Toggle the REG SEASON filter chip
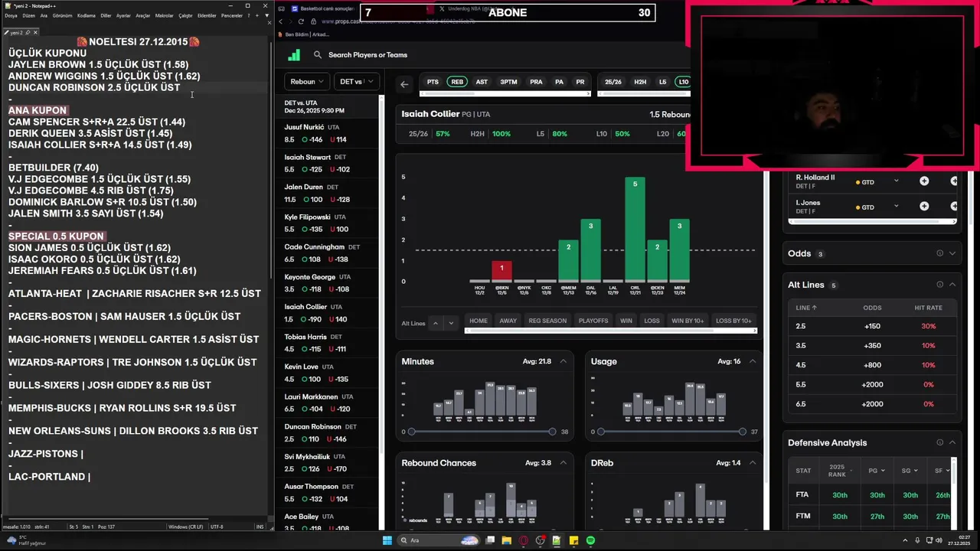This screenshot has width=980, height=551. (547, 321)
